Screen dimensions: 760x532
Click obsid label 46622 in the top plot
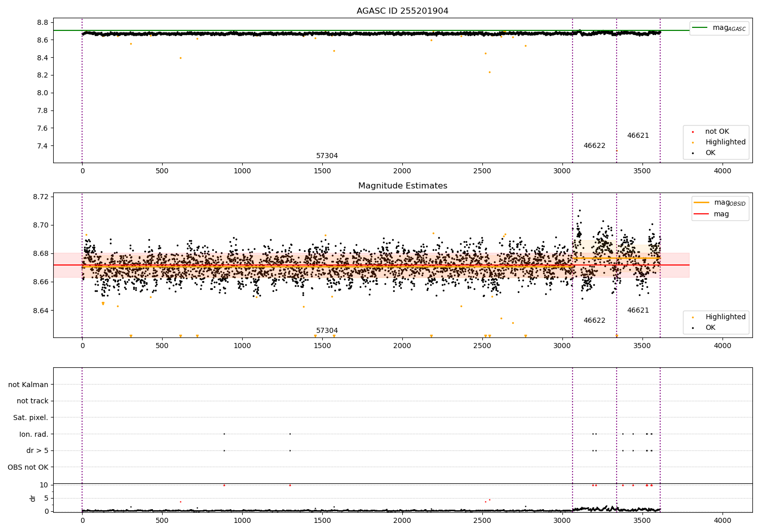point(594,146)
